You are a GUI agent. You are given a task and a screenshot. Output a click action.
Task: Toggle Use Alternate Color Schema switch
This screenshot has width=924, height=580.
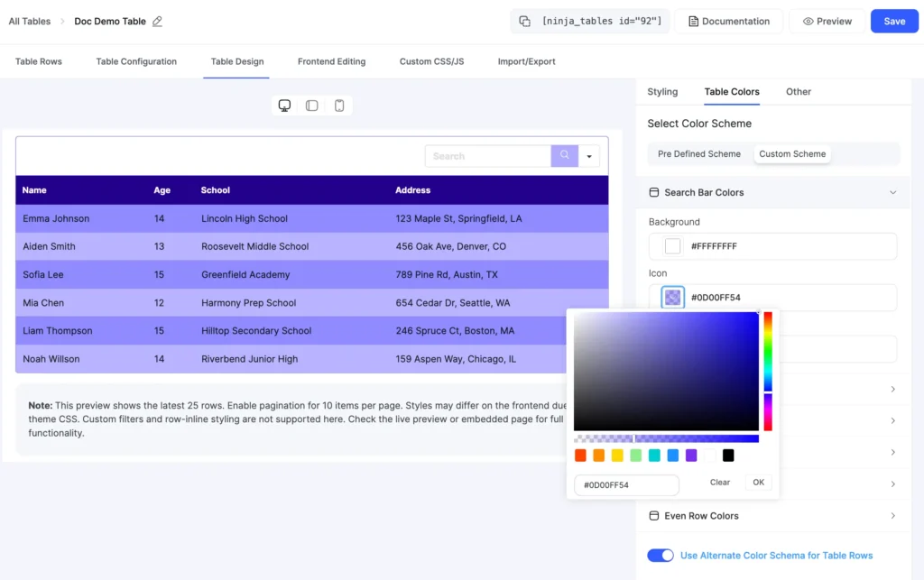(x=660, y=556)
